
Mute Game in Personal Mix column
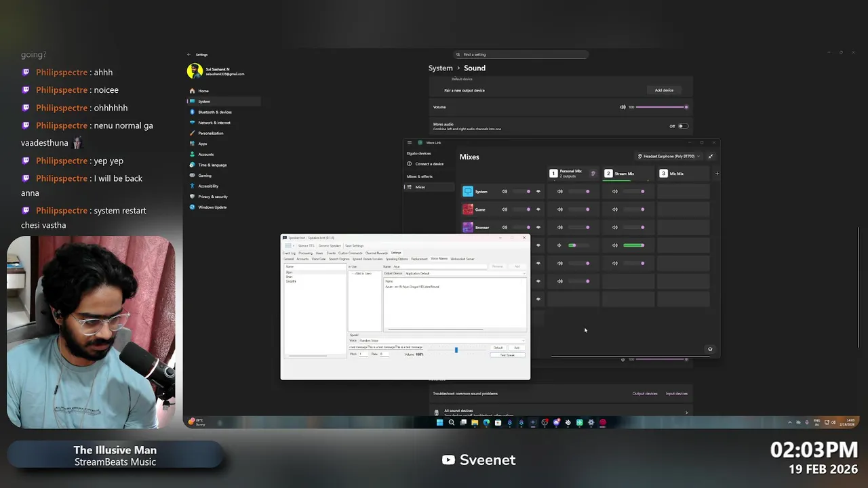[559, 209]
